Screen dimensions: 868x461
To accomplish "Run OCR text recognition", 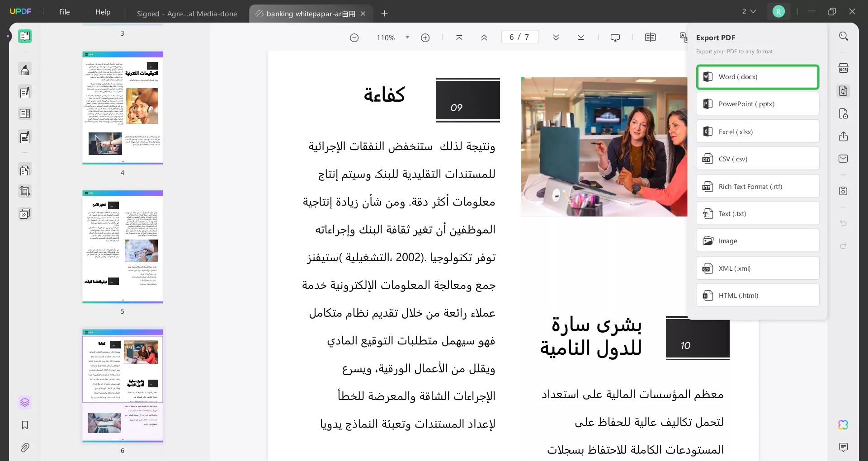I will pos(844,68).
